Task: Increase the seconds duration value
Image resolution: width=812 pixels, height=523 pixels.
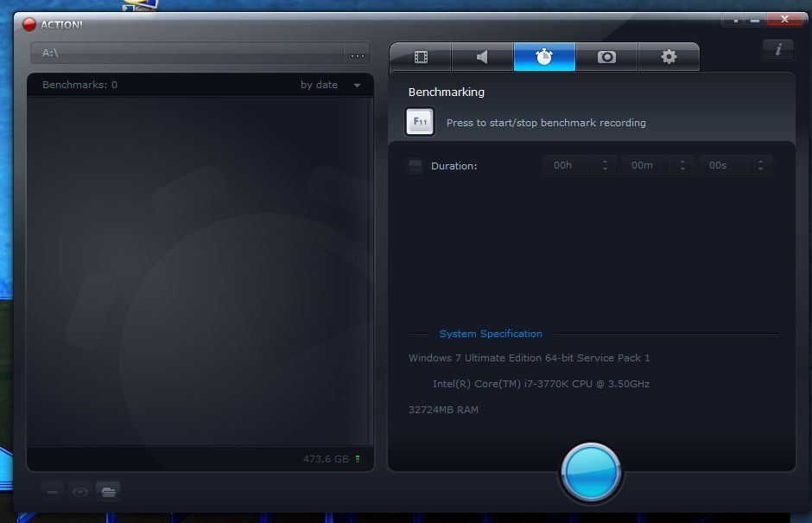Action: pyautogui.click(x=760, y=162)
